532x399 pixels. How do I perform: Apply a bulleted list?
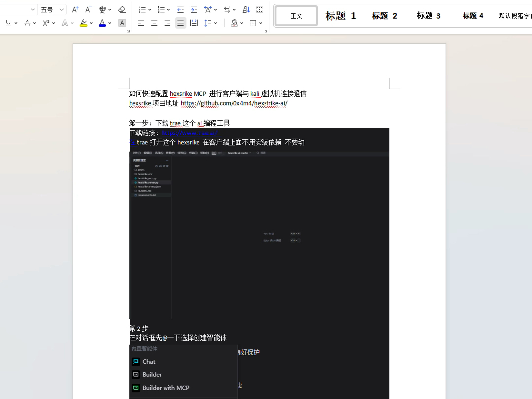[x=142, y=10]
